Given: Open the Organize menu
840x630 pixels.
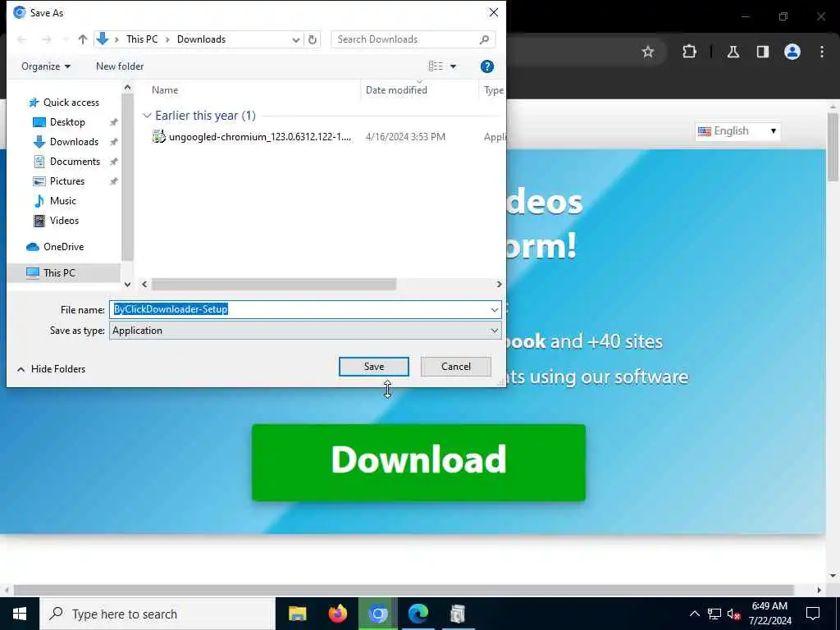Looking at the screenshot, I should coord(46,66).
